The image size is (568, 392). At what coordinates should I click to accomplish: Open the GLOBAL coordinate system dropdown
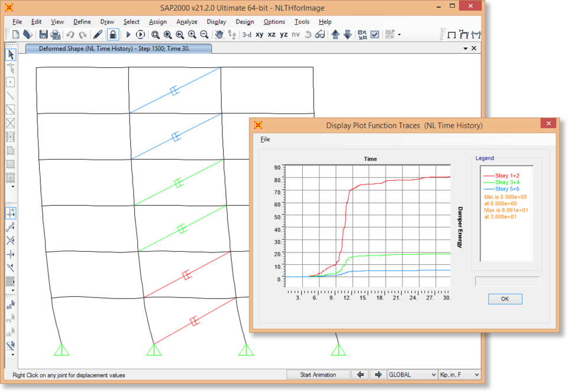(x=412, y=375)
